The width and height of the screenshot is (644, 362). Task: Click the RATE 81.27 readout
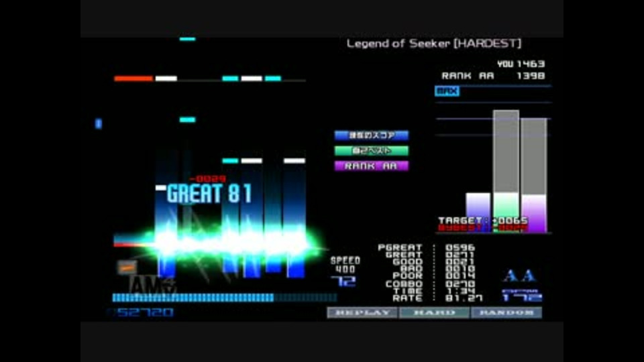pos(437,298)
